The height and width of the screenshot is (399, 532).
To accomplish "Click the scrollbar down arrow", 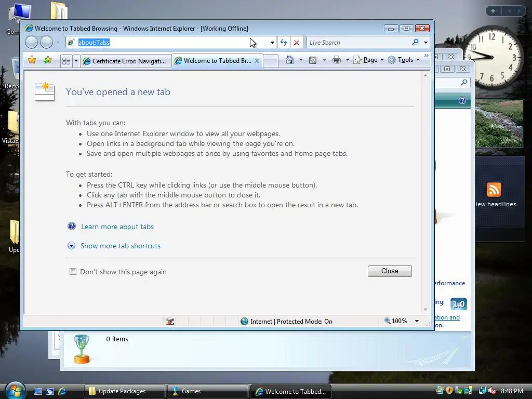I will tap(425, 310).
